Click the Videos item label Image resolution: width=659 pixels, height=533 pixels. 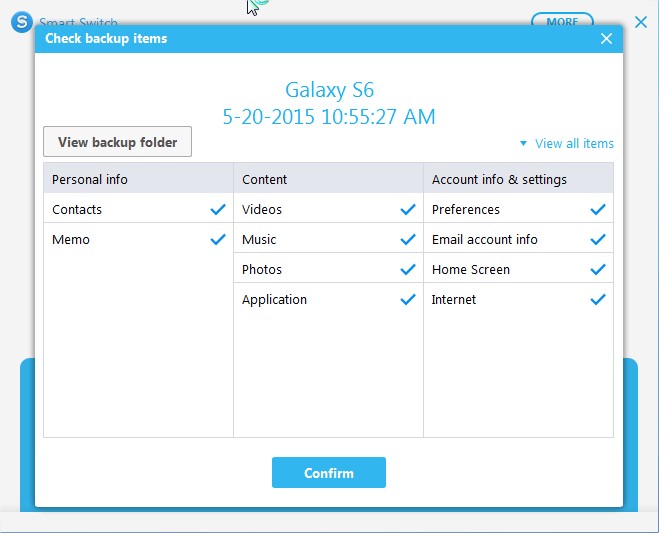coord(262,209)
